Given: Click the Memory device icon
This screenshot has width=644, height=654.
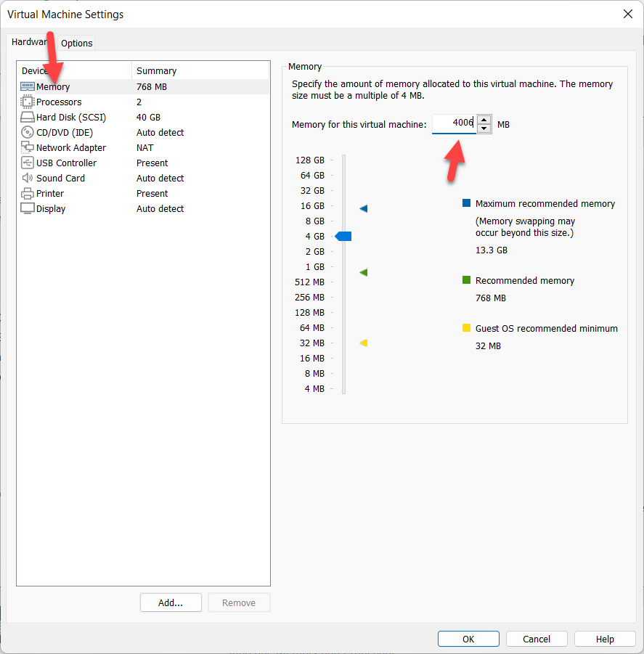Looking at the screenshot, I should 28,87.
